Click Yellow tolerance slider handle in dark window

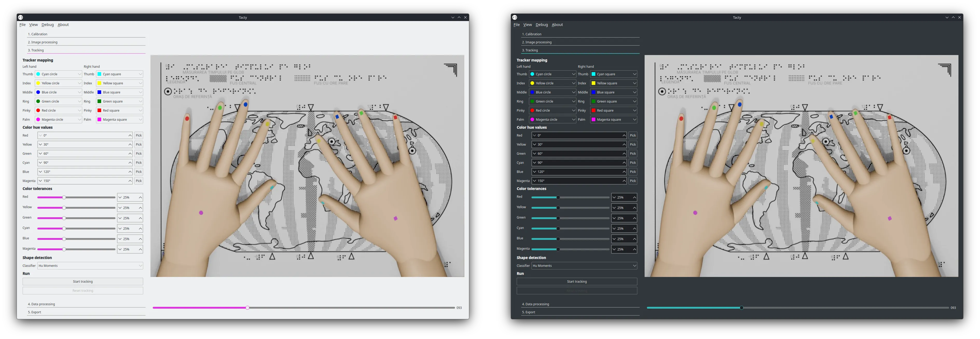point(558,208)
